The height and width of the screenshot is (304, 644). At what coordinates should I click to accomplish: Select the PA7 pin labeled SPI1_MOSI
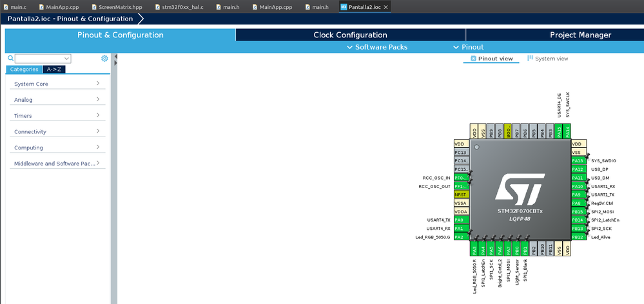pyautogui.click(x=507, y=249)
